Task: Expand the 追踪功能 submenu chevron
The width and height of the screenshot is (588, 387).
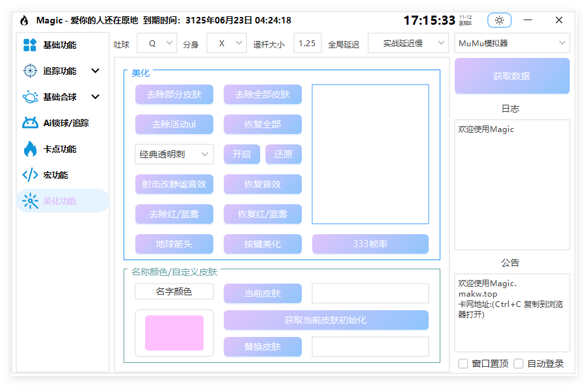Action: click(x=96, y=71)
